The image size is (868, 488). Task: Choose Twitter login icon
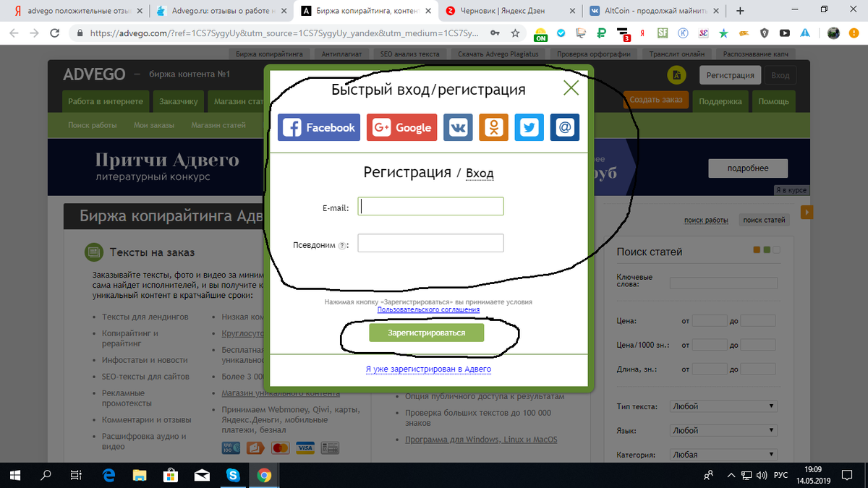coord(529,127)
